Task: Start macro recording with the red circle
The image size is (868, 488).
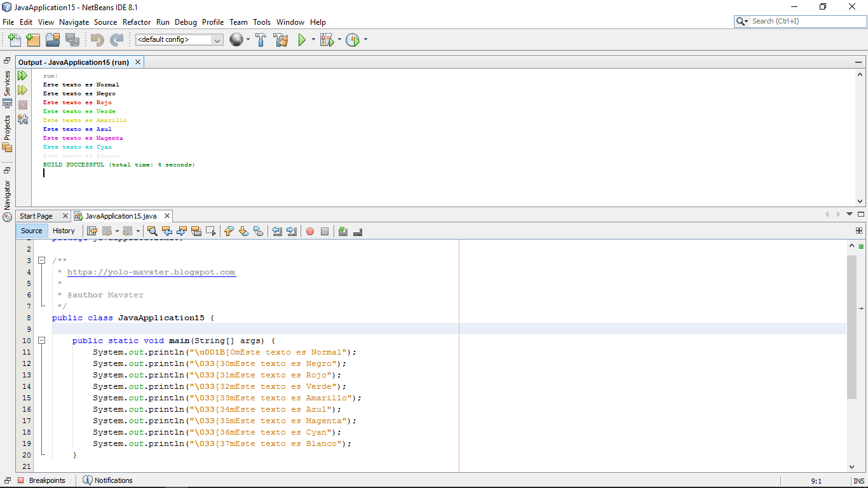Action: pos(309,231)
